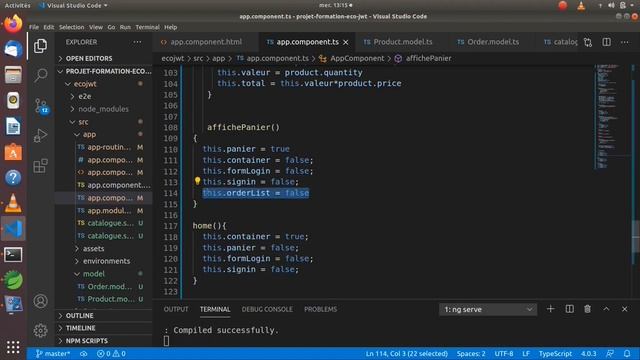Close the app.component.ts tab
The width and height of the screenshot is (640, 360).
coord(346,42)
